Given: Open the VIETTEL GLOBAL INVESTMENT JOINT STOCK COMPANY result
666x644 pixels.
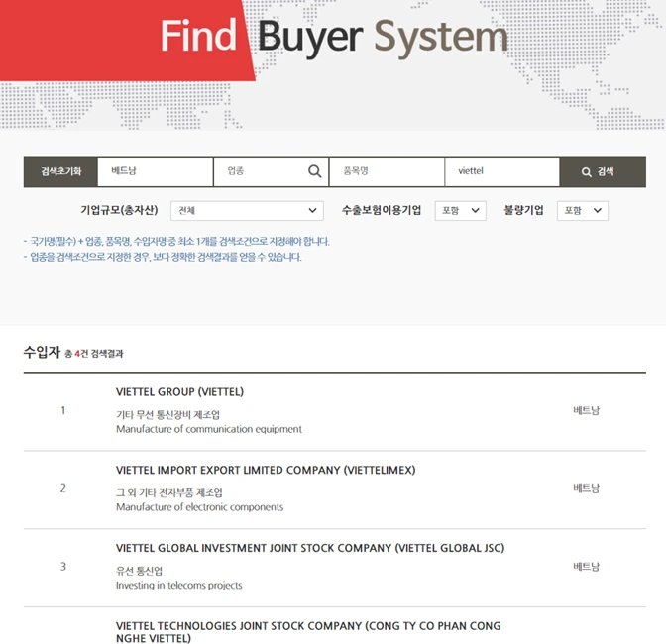Looking at the screenshot, I should pos(310,548).
